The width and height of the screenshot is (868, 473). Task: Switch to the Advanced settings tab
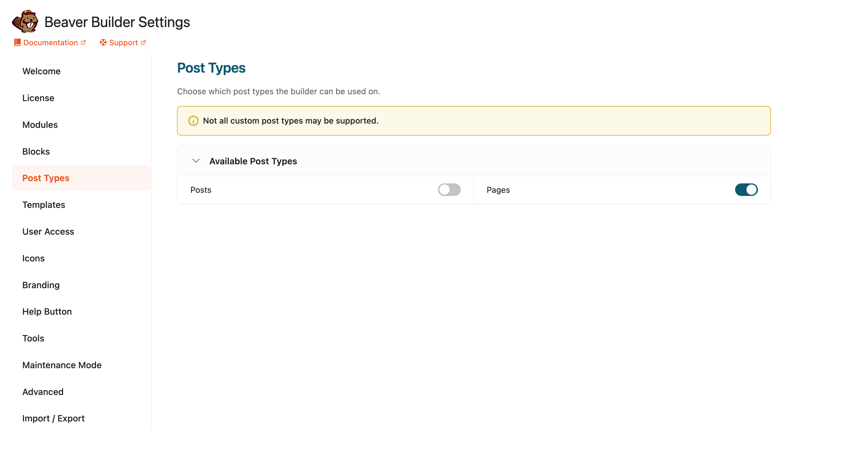point(82,392)
